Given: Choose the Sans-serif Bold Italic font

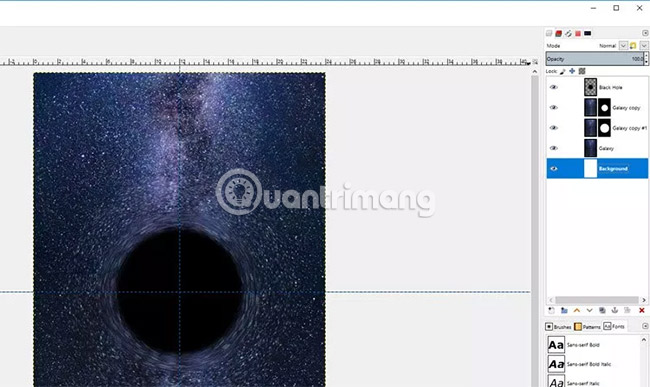Looking at the screenshot, I should (589, 364).
